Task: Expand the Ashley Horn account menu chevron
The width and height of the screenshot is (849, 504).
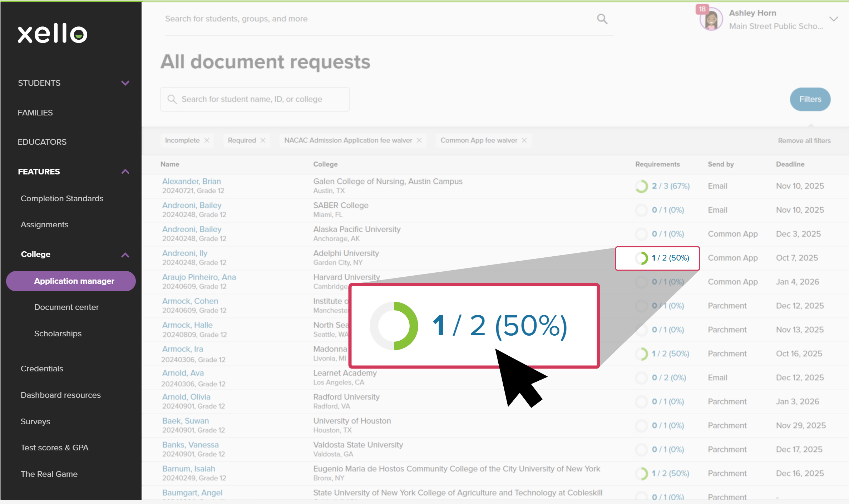Action: pos(834,19)
